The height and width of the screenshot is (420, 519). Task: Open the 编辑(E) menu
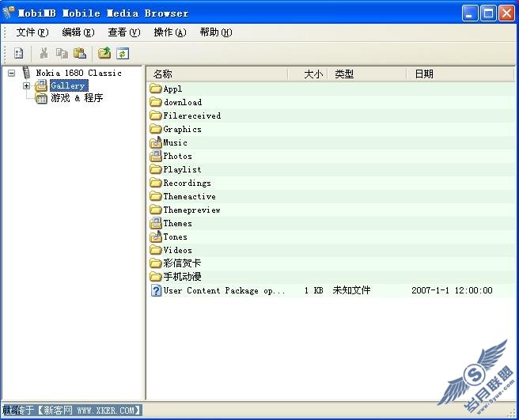click(x=78, y=32)
